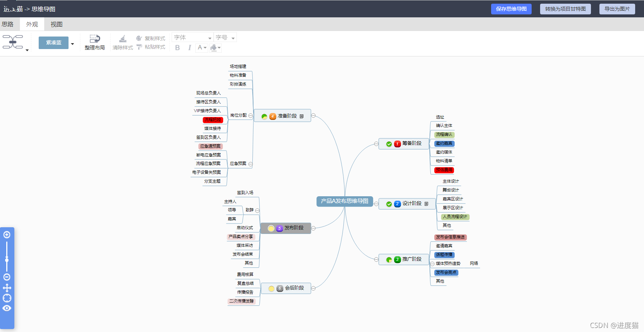Click progress pie icon on 准备阶段
644x332 pixels.
[x=264, y=117]
